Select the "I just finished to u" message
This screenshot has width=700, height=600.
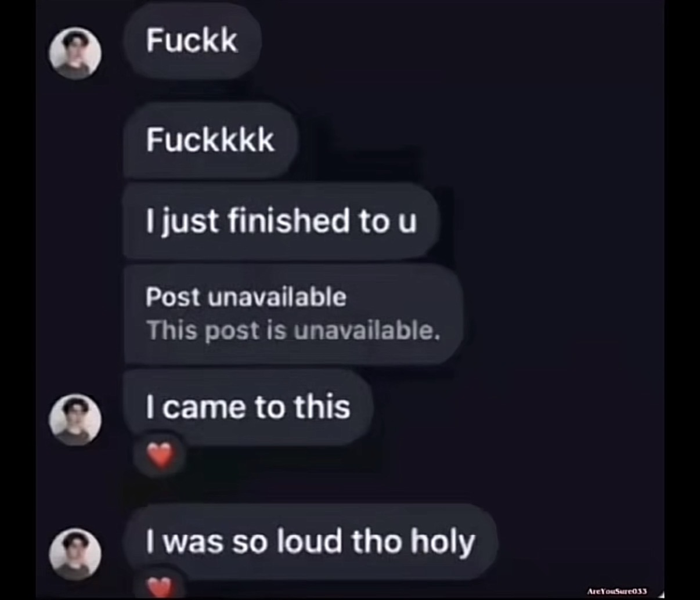click(281, 221)
